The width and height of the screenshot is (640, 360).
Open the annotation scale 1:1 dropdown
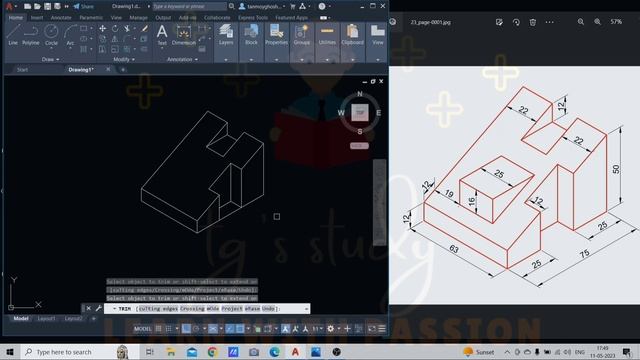tap(317, 329)
